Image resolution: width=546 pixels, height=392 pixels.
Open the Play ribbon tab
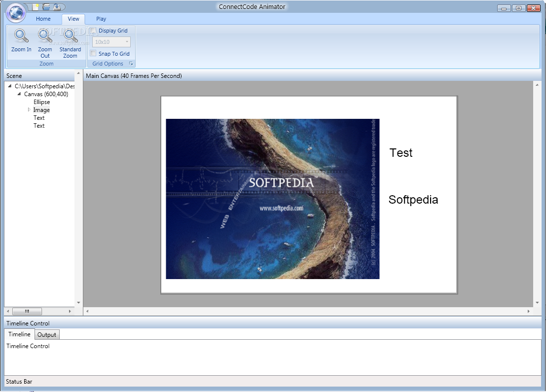101,19
